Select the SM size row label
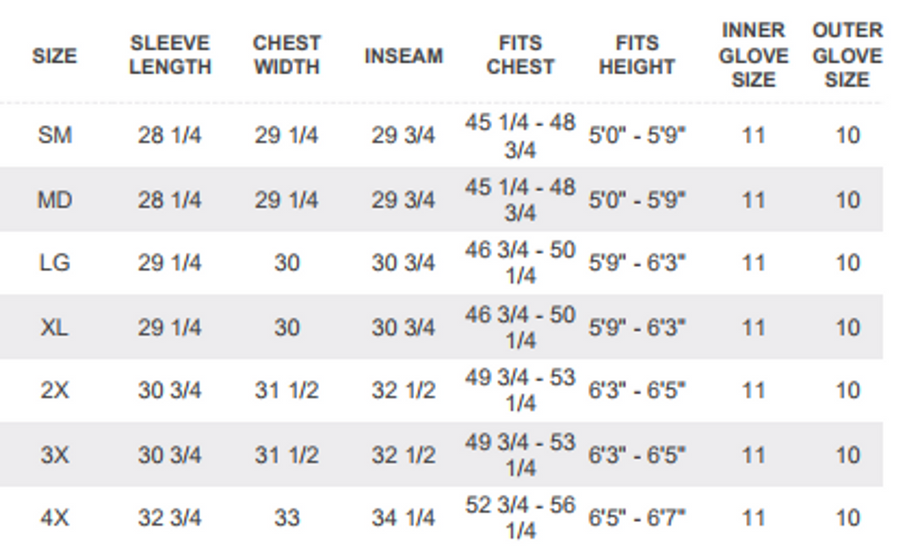900x560 pixels. (54, 135)
